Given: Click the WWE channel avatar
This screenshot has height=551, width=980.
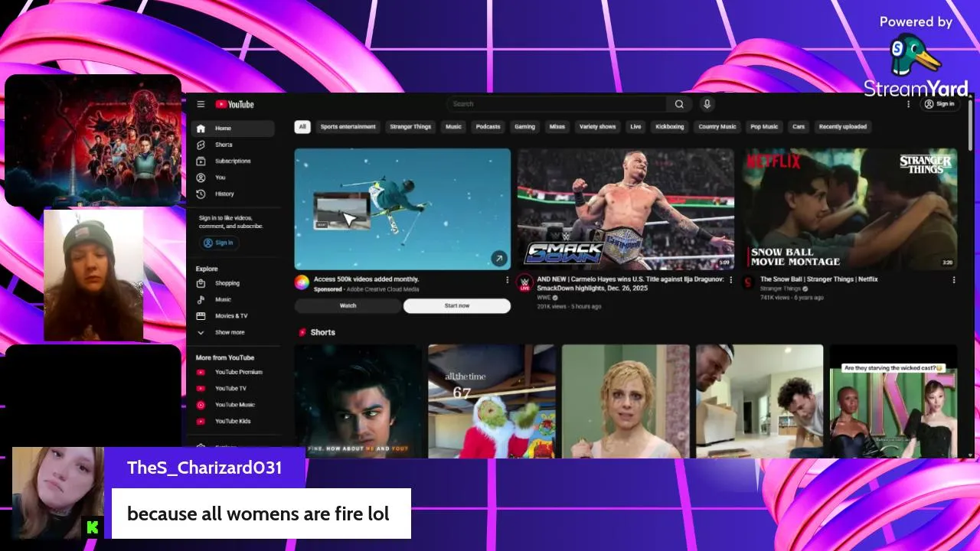Looking at the screenshot, I should (524, 282).
